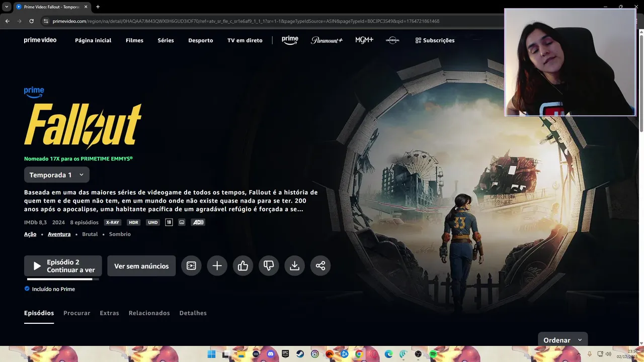The height and width of the screenshot is (362, 644).
Task: Open TV em direto
Action: pyautogui.click(x=245, y=40)
